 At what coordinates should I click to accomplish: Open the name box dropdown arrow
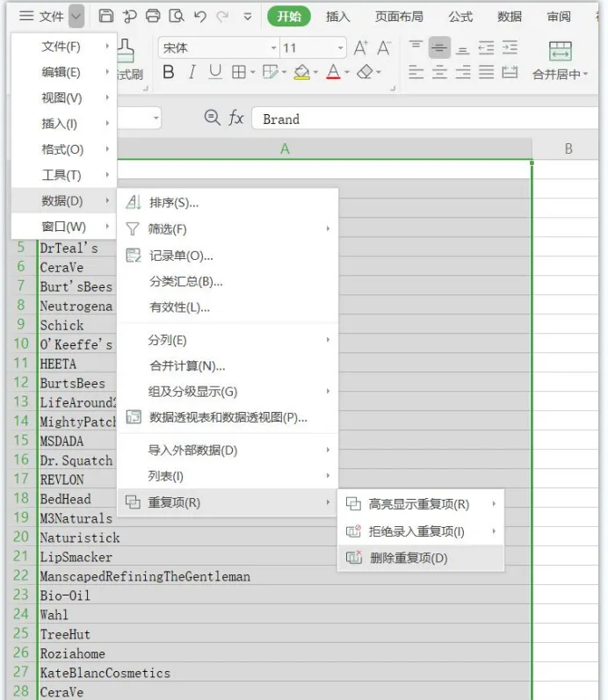coord(156,119)
